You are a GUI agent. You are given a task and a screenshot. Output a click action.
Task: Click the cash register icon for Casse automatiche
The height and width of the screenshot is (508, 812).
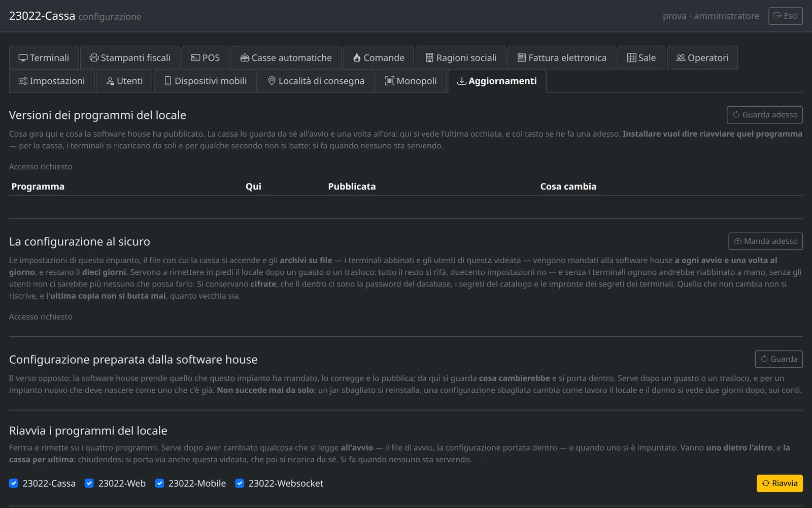click(x=245, y=58)
